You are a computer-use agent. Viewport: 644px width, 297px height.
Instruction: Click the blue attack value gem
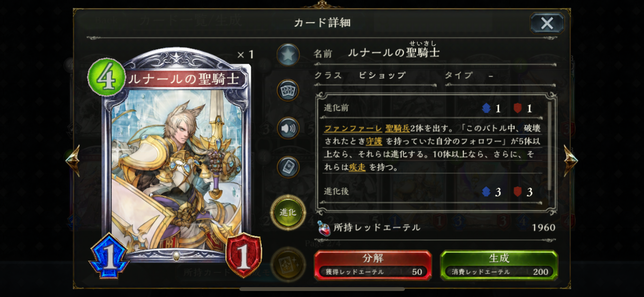click(x=109, y=256)
